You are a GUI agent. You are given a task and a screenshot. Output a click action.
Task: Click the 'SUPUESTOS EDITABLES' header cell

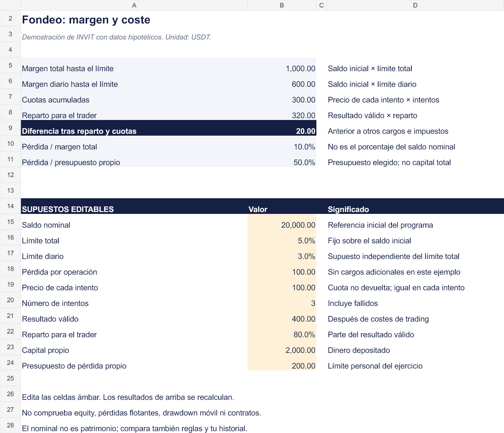point(134,206)
